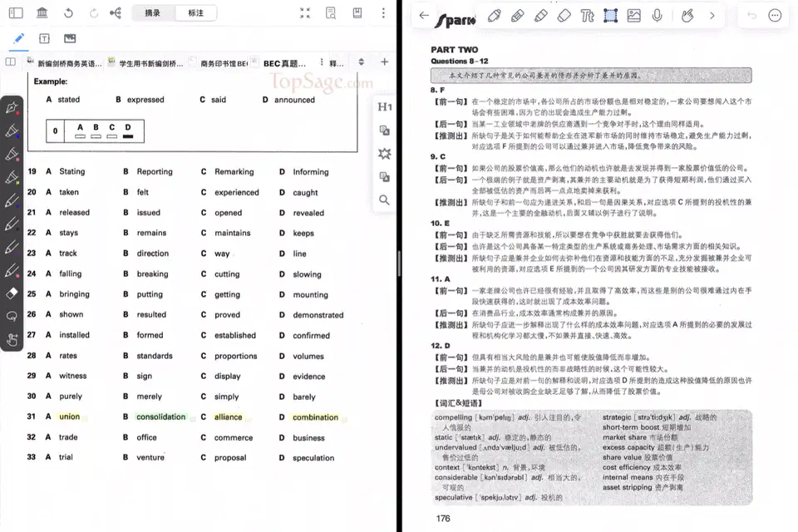Click option 'Reporting' in question 19
This screenshot has width=798, height=532.
[x=155, y=171]
